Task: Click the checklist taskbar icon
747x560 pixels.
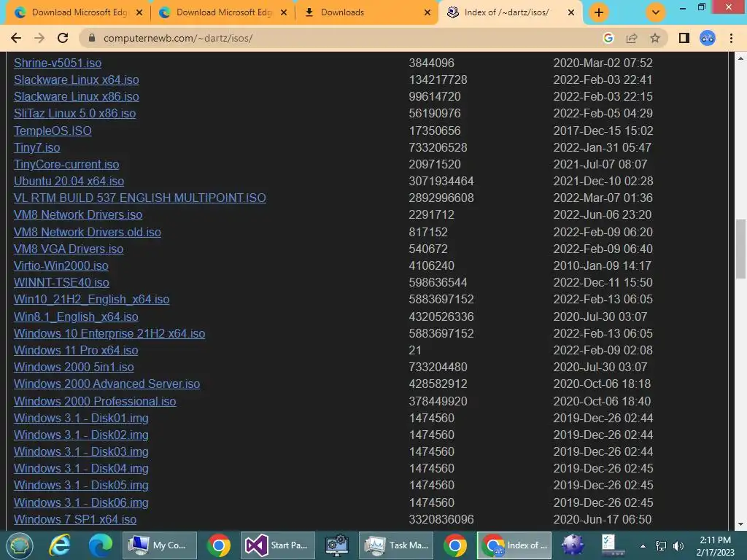Action: click(x=613, y=545)
